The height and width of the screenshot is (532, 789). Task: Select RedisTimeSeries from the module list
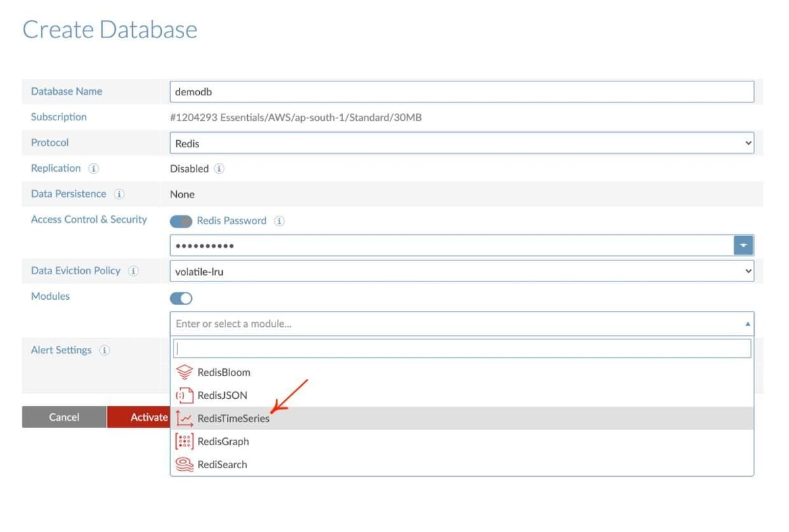click(x=233, y=418)
